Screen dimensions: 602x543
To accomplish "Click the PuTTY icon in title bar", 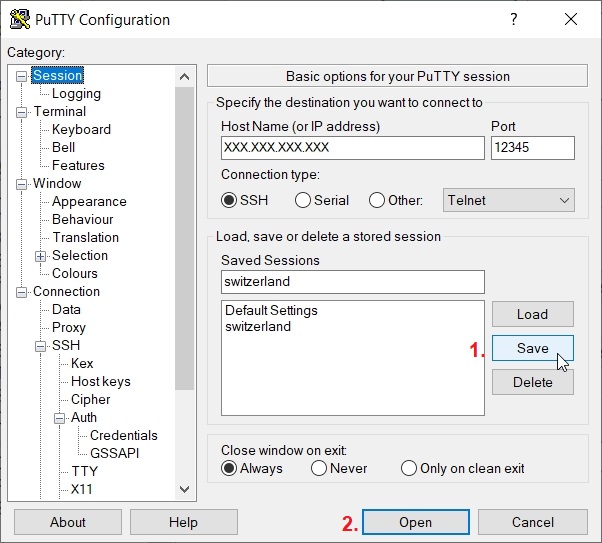I will coord(18,19).
